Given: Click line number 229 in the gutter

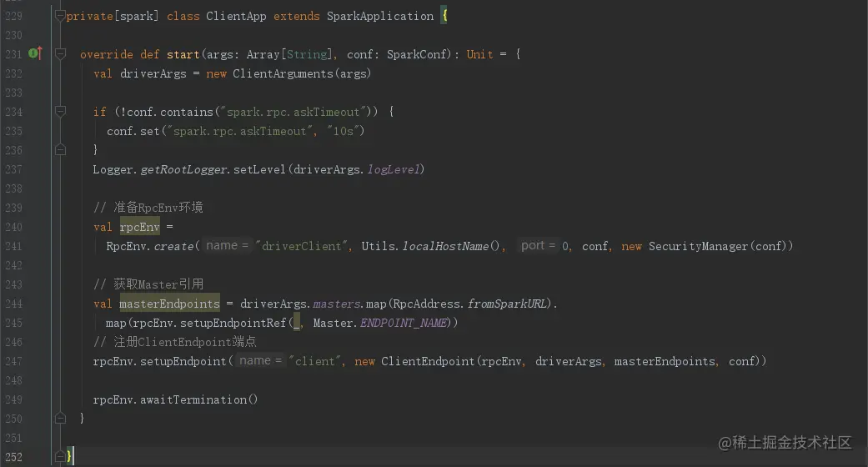Looking at the screenshot, I should [x=14, y=16].
